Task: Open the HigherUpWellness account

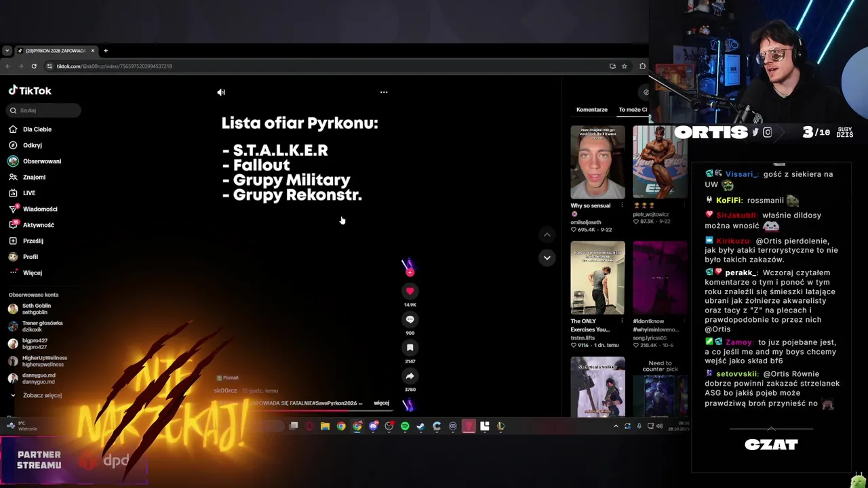Action: coord(38,361)
